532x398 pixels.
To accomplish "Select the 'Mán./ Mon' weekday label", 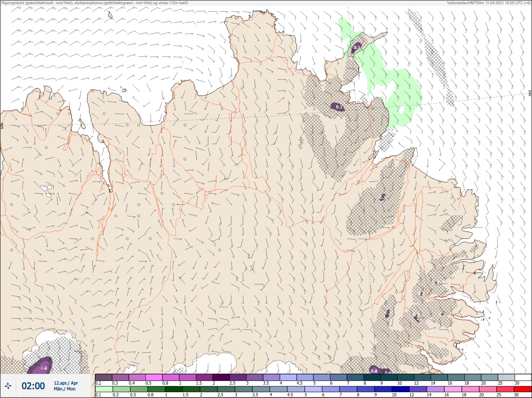I will pos(64,389).
